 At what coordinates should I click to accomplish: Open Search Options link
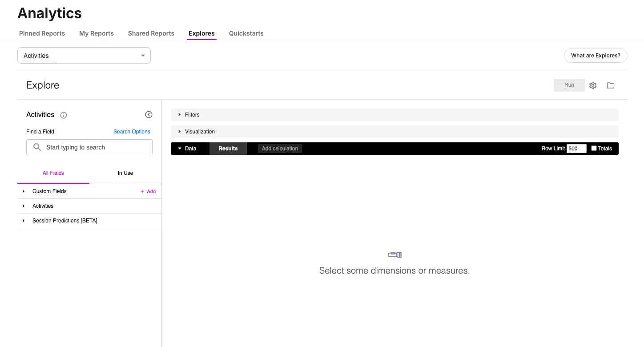tap(132, 132)
